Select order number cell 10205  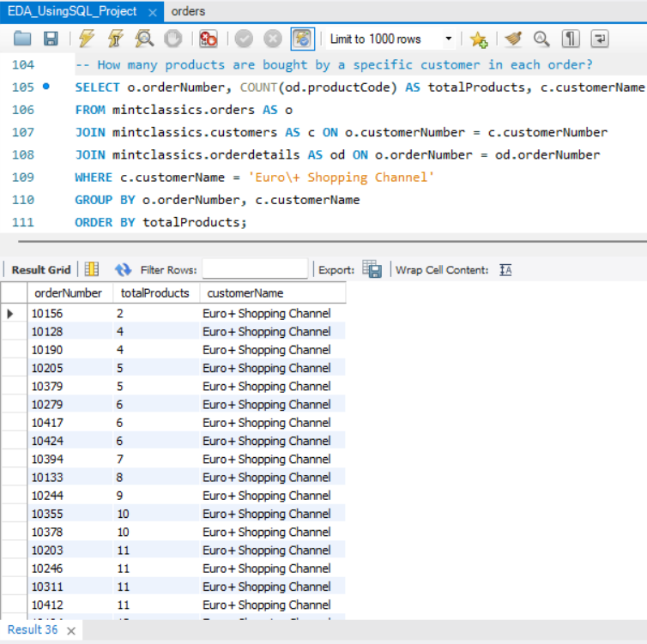[x=70, y=368]
